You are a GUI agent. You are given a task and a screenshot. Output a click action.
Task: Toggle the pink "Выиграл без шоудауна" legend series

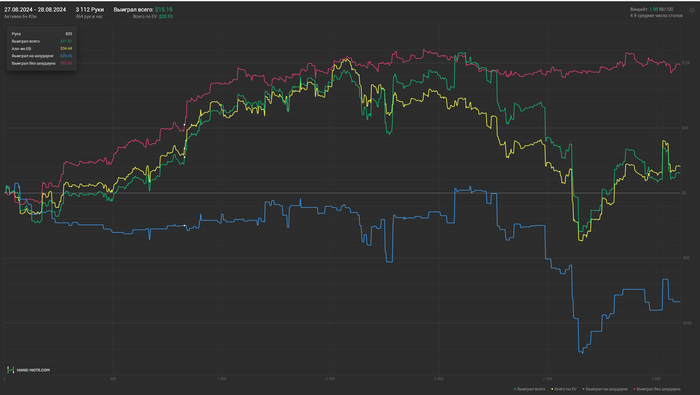(657, 389)
